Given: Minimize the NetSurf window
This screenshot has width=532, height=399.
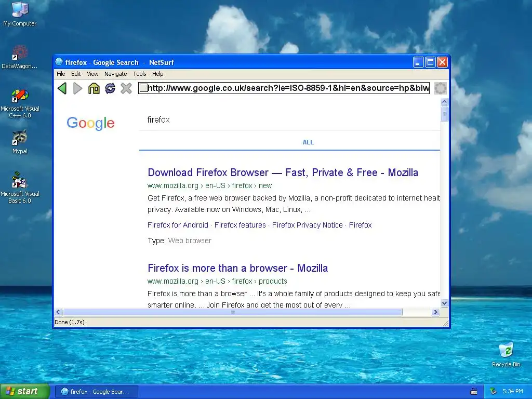Looking at the screenshot, I should (418, 62).
